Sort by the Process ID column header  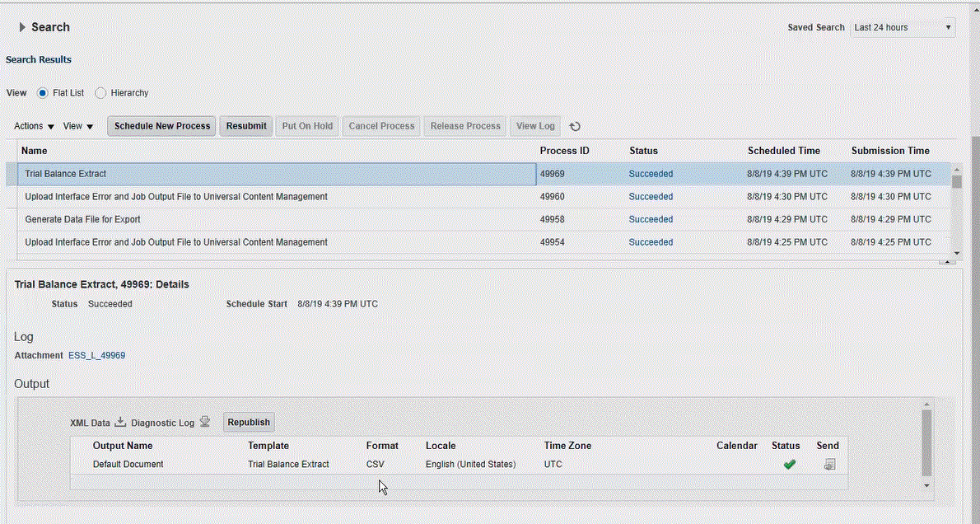(564, 151)
